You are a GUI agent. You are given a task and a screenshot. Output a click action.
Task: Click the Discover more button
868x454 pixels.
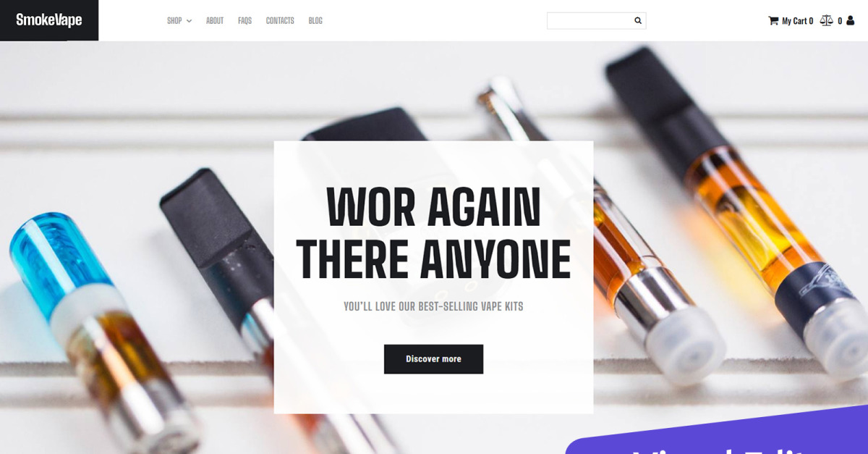pyautogui.click(x=433, y=359)
